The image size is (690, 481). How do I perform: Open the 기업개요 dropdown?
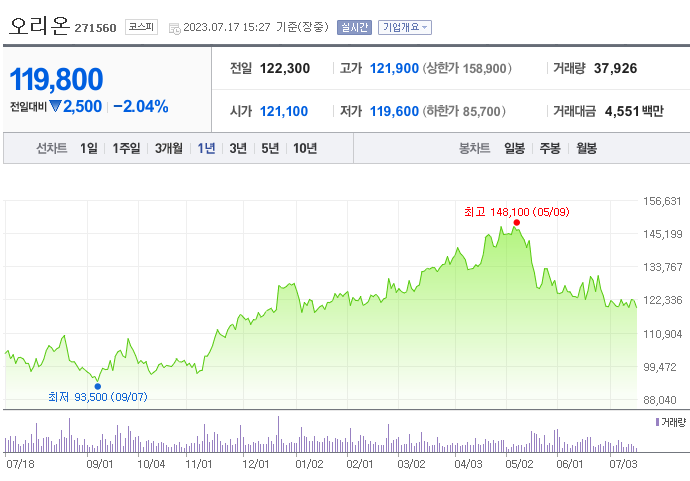click(x=404, y=27)
